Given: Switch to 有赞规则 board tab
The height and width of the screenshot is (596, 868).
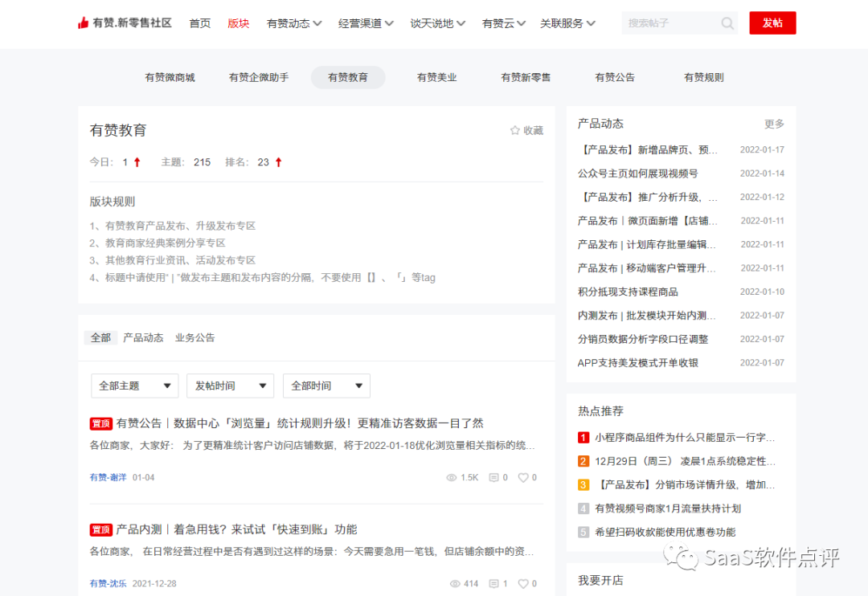Looking at the screenshot, I should pyautogui.click(x=704, y=77).
